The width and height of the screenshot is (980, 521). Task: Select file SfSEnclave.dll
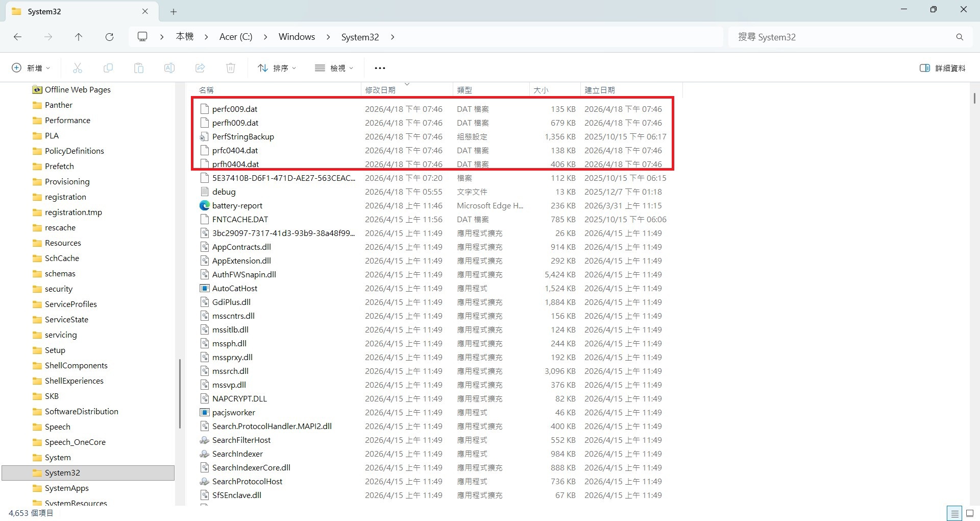point(237,495)
